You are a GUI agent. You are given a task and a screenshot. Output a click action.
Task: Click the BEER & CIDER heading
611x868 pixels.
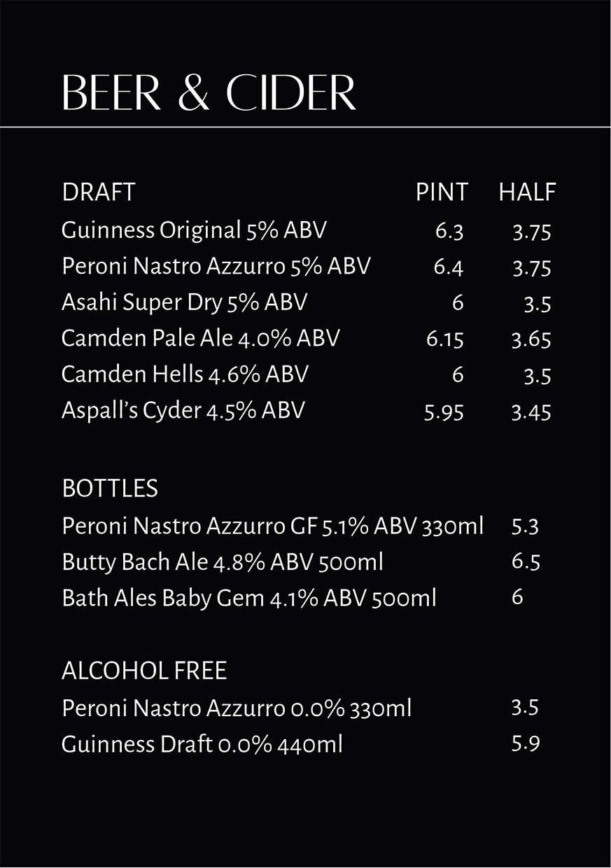pos(209,92)
